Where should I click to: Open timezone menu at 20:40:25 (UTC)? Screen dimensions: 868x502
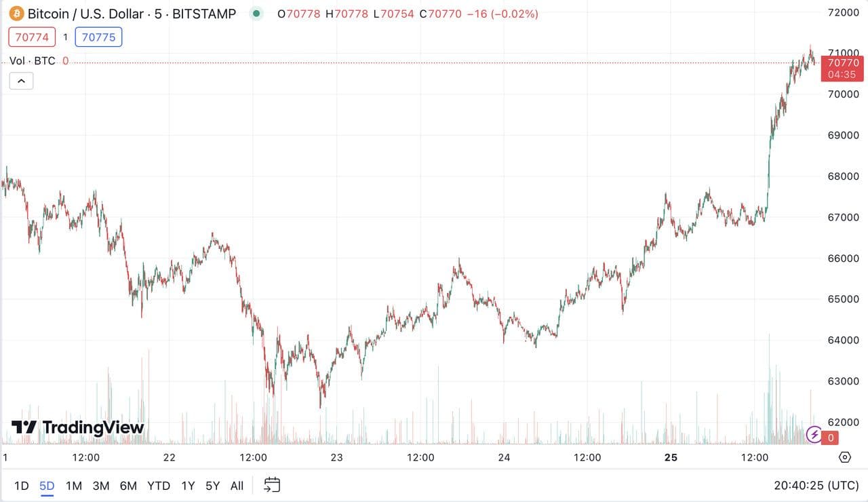[x=816, y=486]
